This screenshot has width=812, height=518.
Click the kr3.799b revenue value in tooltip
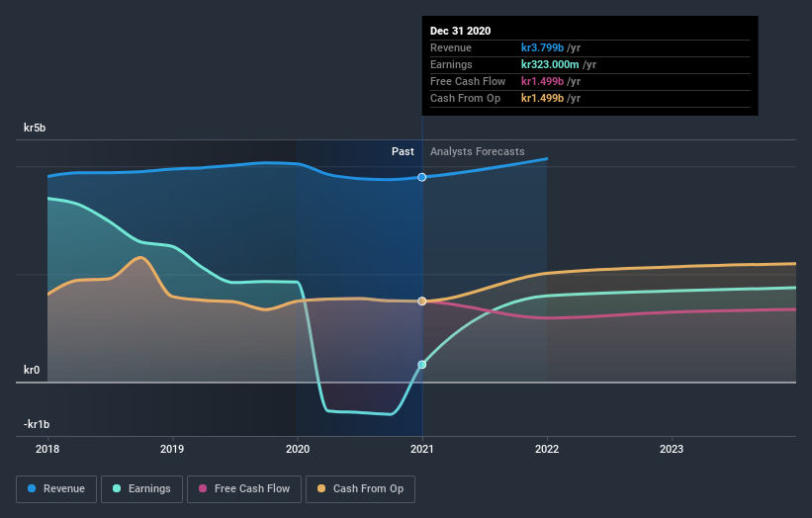tap(542, 47)
